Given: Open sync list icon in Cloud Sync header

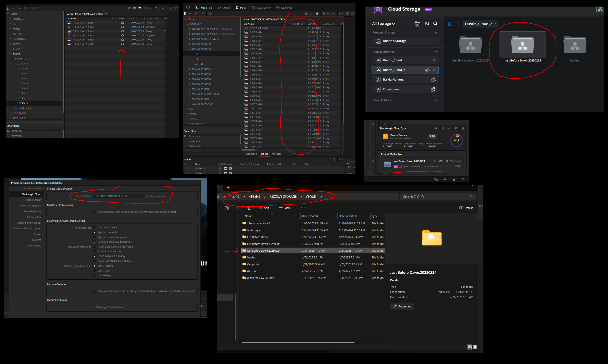Looking at the screenshot, I should (449, 128).
